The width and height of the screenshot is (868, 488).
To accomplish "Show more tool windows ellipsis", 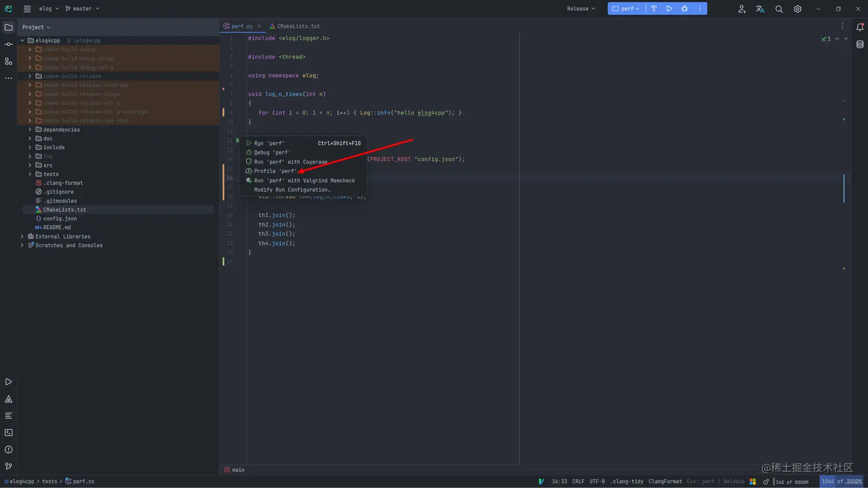I will tap(9, 78).
